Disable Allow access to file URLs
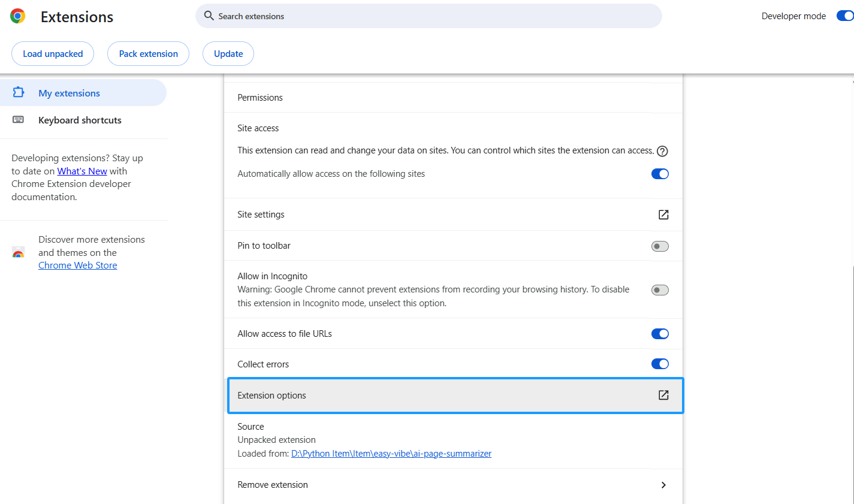The image size is (854, 504). tap(659, 334)
